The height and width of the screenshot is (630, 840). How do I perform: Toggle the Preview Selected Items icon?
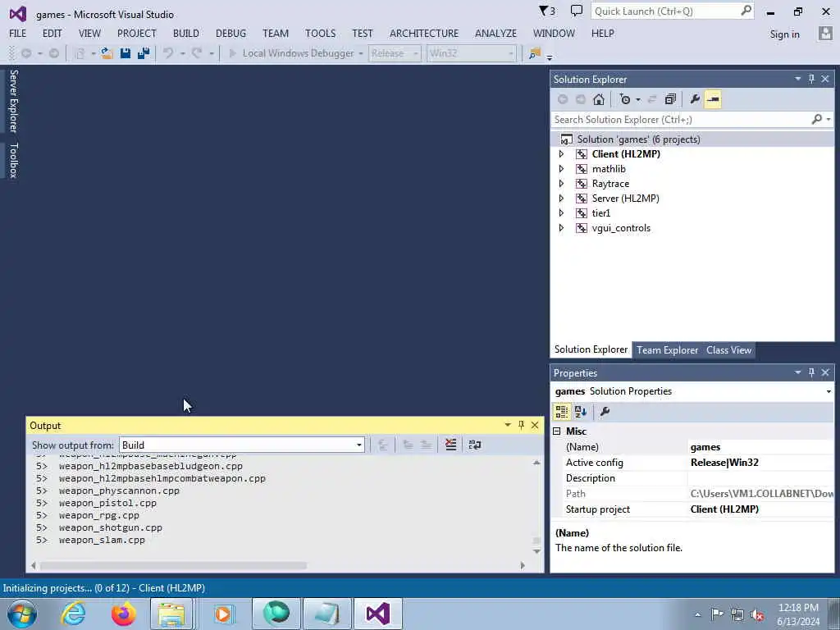click(713, 99)
